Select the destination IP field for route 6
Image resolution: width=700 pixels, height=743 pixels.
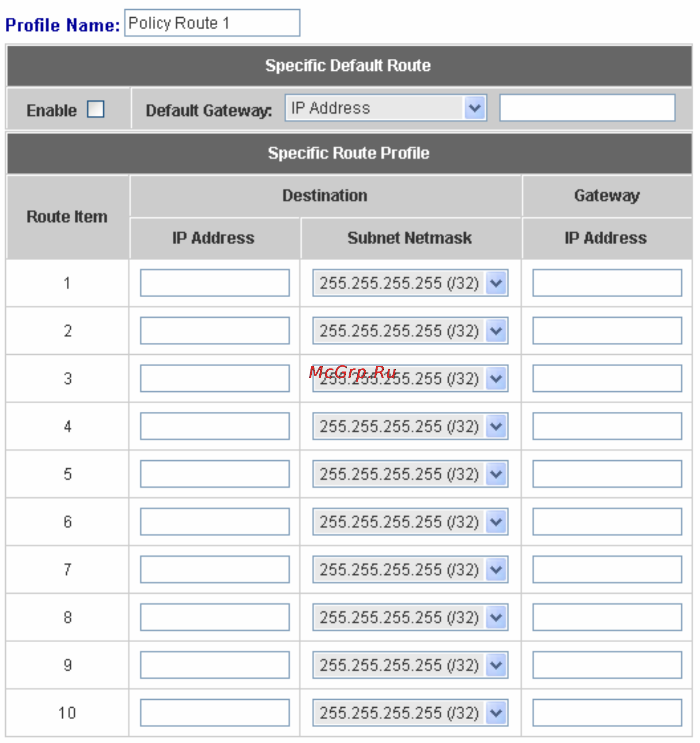coord(215,522)
